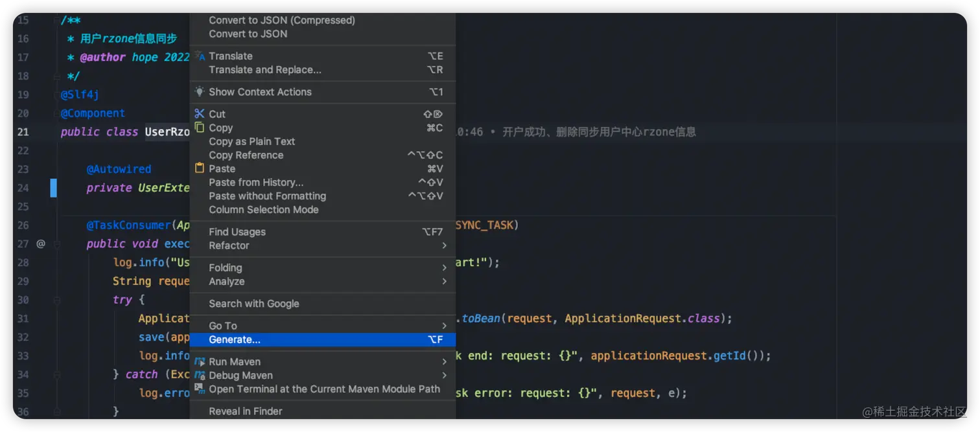
Task: Click the Generate... menu item
Action: (323, 339)
